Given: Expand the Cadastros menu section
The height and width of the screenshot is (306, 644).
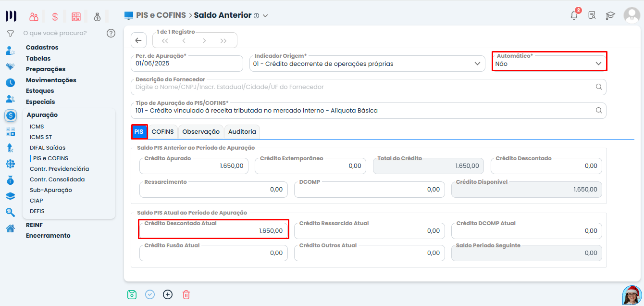Looking at the screenshot, I should [42, 48].
